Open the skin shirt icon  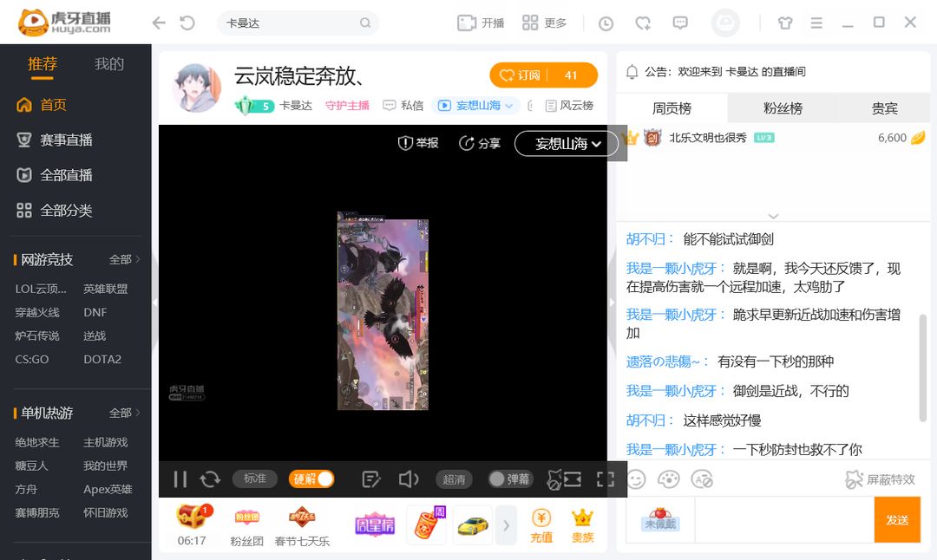[785, 23]
